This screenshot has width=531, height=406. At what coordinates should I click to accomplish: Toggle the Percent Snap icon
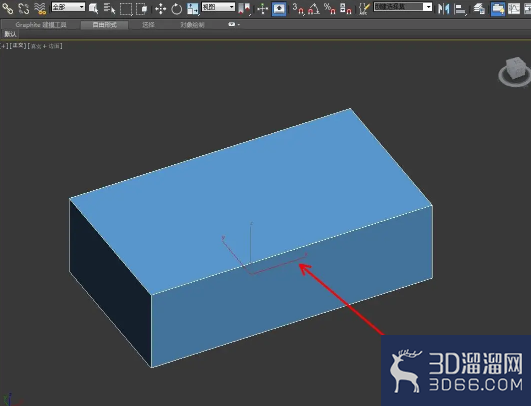[330, 9]
